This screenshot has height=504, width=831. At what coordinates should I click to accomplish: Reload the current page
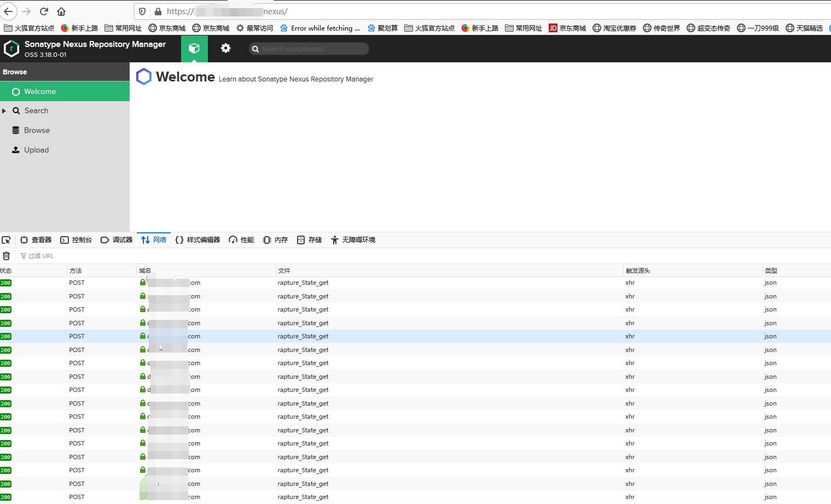[43, 11]
